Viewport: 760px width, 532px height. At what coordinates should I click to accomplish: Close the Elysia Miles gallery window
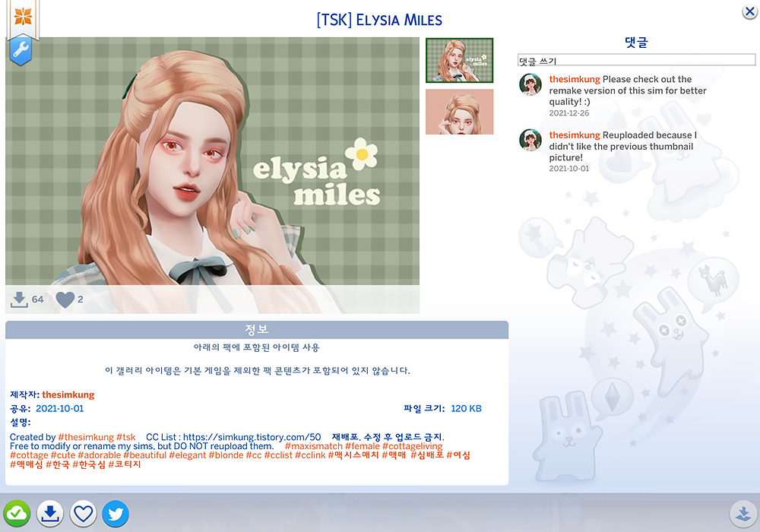750,11
